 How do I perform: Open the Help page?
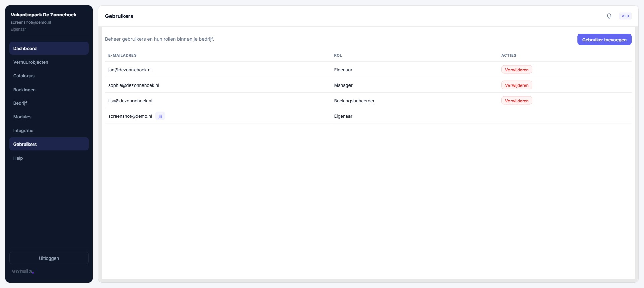tap(49, 158)
